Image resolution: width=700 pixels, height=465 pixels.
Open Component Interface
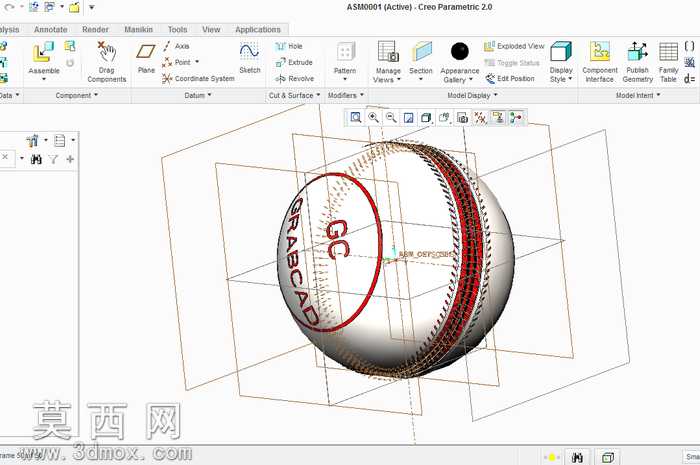600,62
